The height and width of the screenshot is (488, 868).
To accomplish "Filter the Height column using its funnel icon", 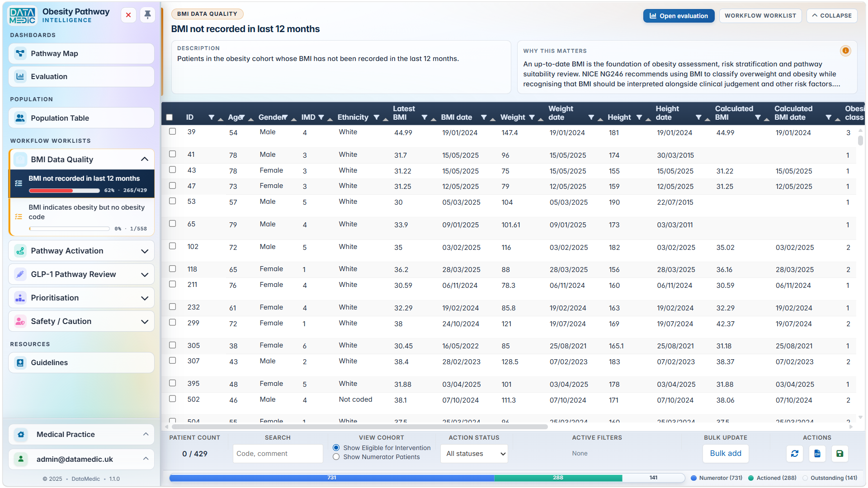I will pos(639,117).
